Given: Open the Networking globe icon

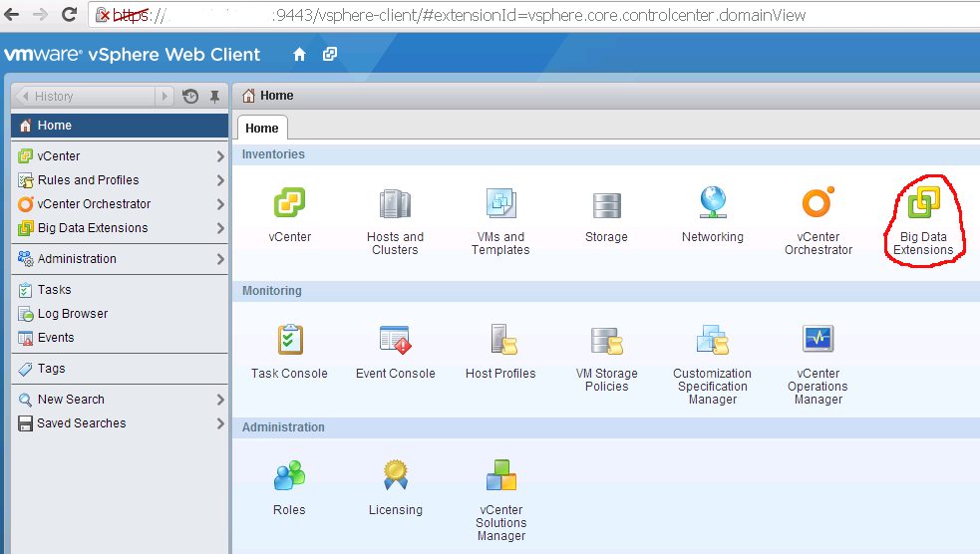Looking at the screenshot, I should pyautogui.click(x=712, y=204).
